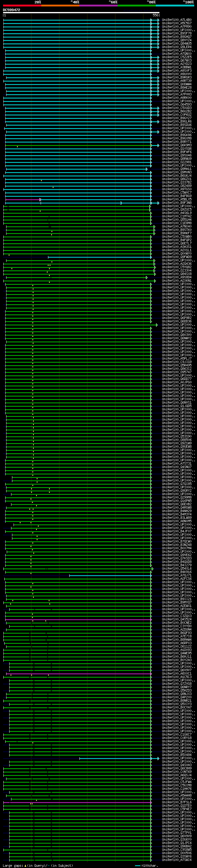Click the green ~80% legend segment
The width and height of the screenshot is (197, 868).
tap(137, 6)
